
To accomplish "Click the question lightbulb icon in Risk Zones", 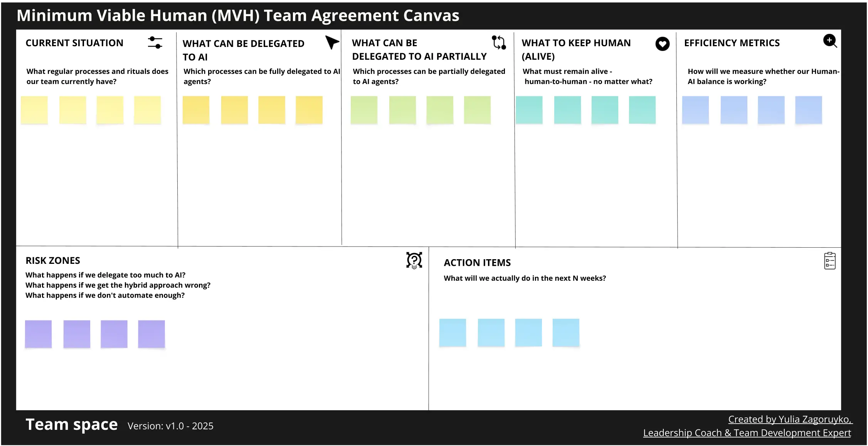I will point(414,260).
